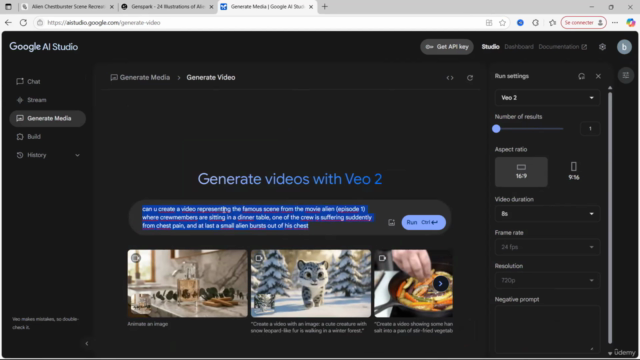Select the 9:16 aspect ratio
This screenshot has height=360, width=640.
(573, 172)
